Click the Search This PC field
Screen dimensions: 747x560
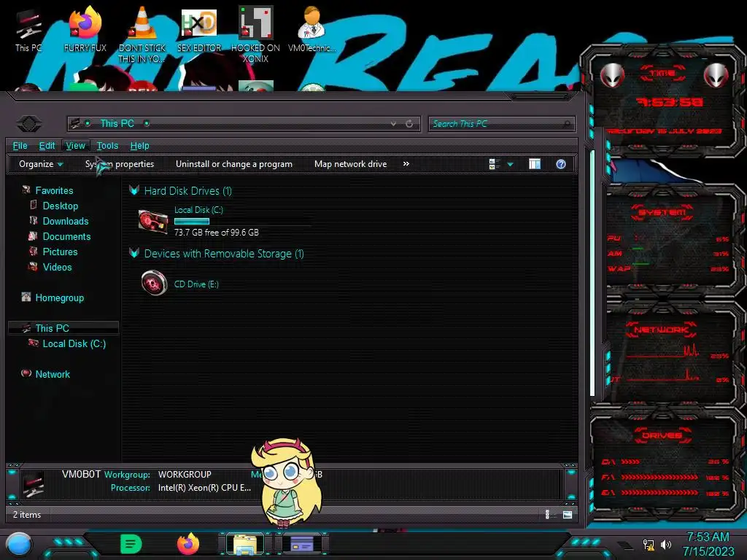pos(501,124)
